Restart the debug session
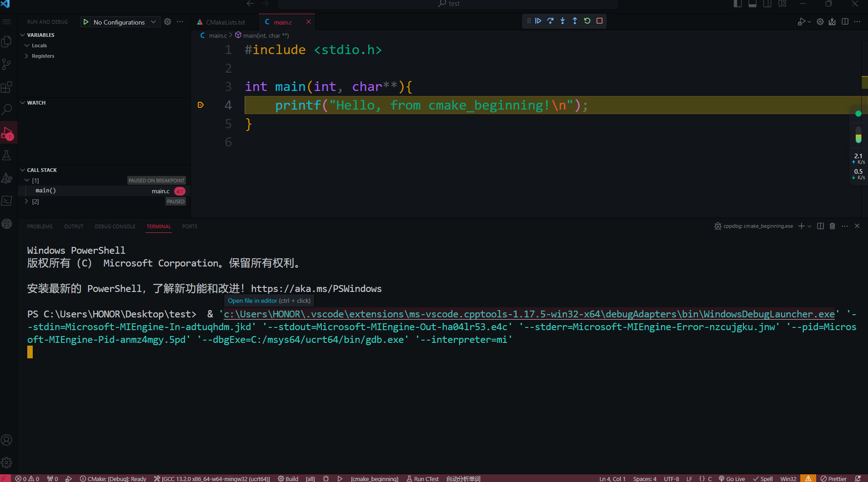Viewport: 868px width, 482px height. tap(587, 21)
